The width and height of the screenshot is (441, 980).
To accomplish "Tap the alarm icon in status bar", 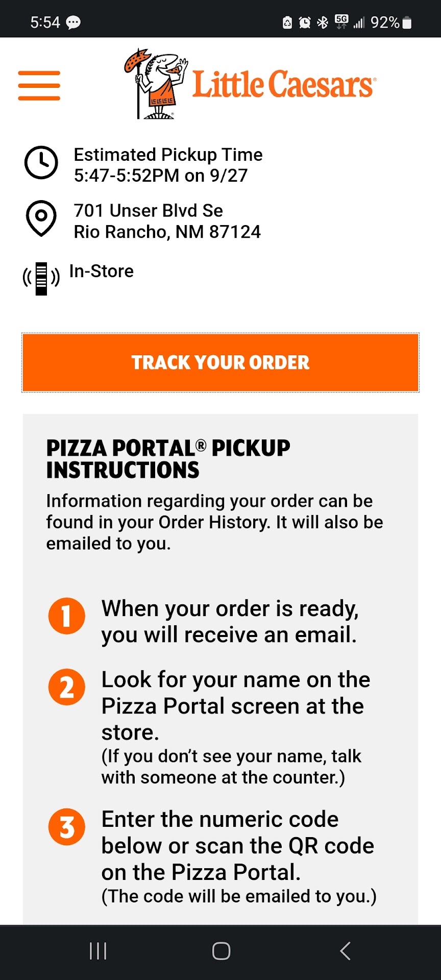I will click(305, 22).
